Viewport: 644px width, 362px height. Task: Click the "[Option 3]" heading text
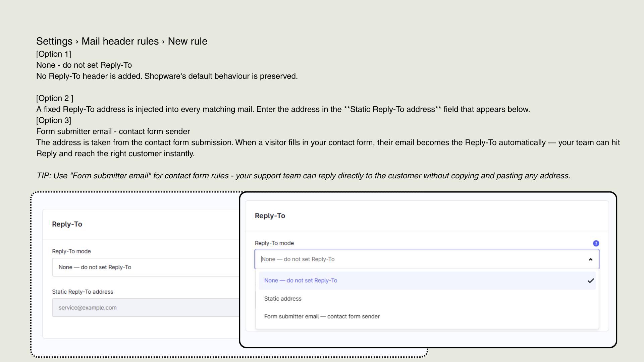pos(54,120)
